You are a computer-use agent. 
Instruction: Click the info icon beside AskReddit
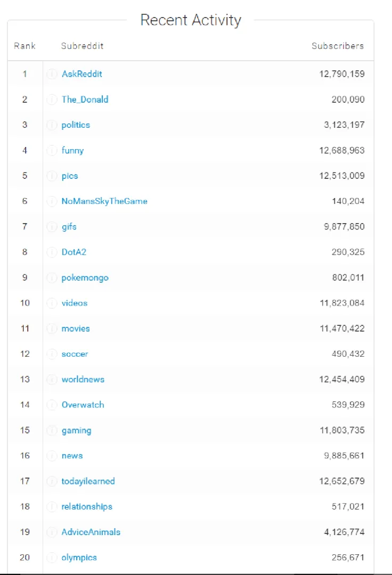52,74
